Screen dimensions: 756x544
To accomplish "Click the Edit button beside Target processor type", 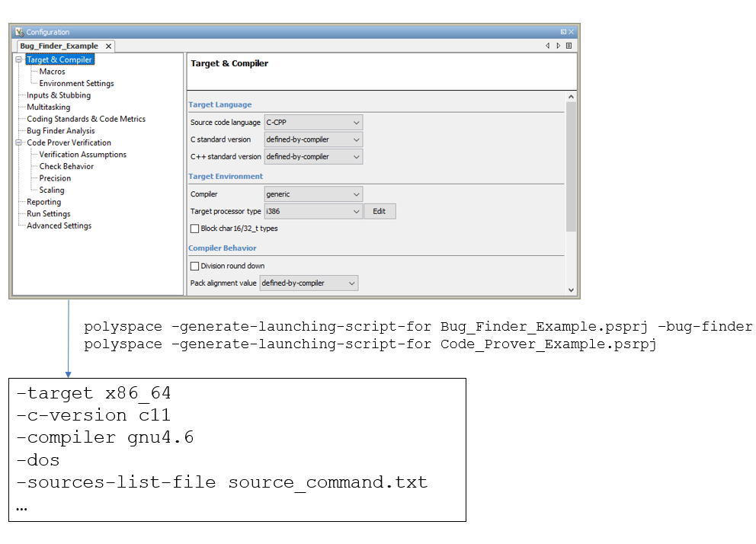I will (380, 211).
